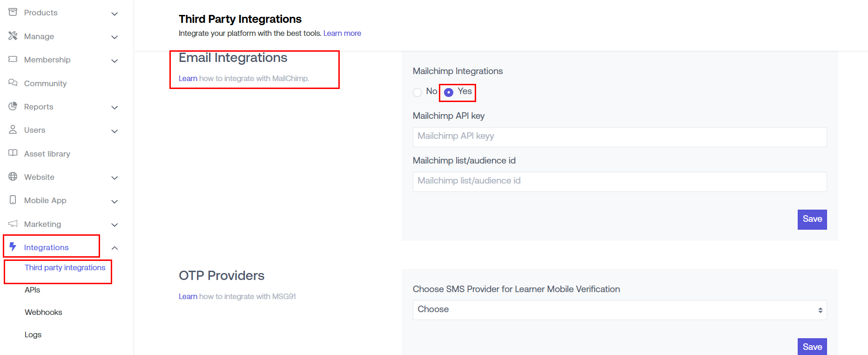Open the APIs submenu item
The height and width of the screenshot is (355, 868).
(x=33, y=290)
